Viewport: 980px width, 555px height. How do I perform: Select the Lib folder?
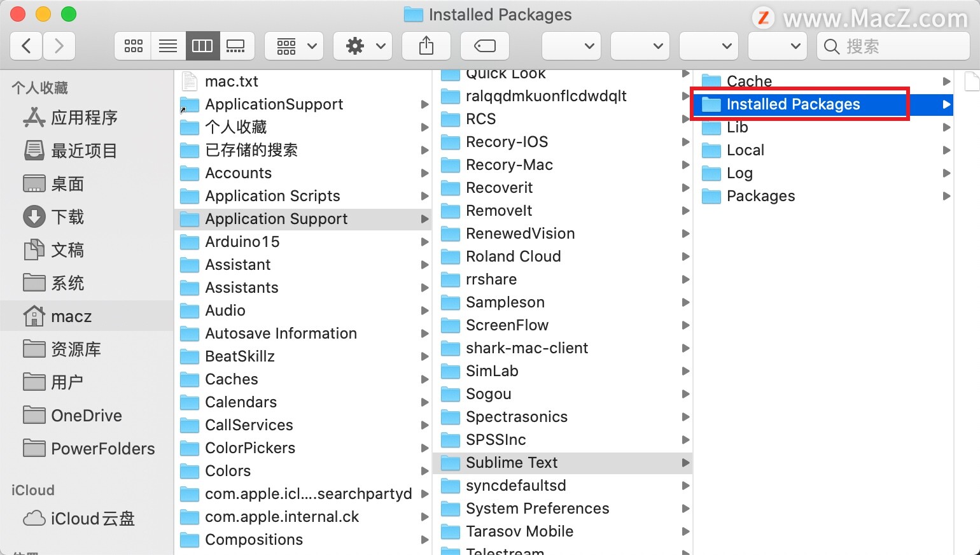tap(823, 127)
